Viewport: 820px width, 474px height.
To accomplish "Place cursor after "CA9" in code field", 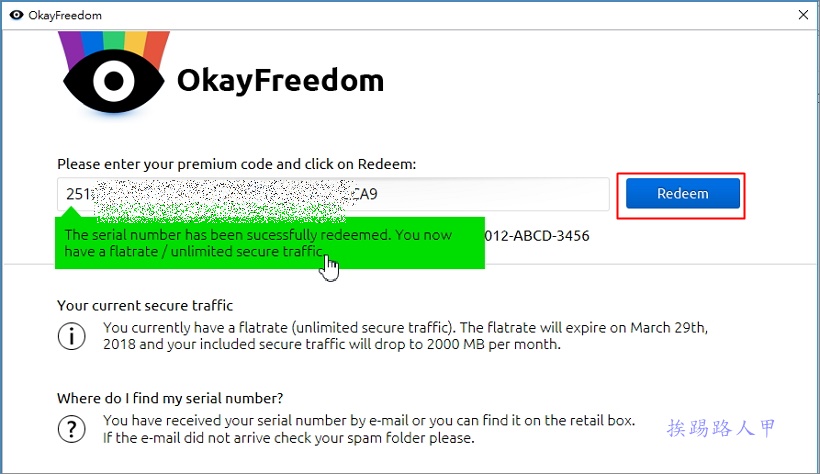I will pyautogui.click(x=380, y=194).
